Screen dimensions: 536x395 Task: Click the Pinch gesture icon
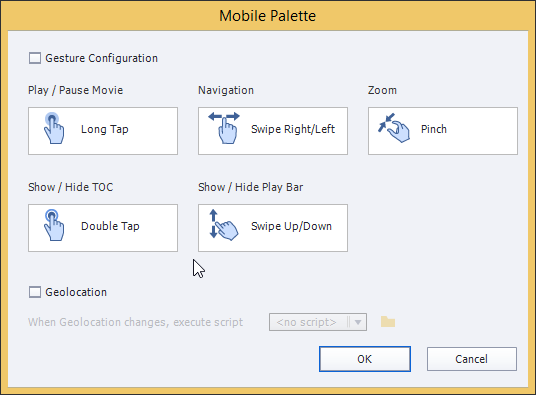click(x=394, y=128)
